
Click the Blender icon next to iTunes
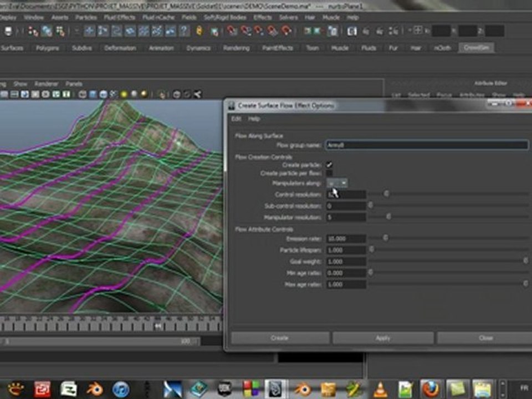point(95,389)
